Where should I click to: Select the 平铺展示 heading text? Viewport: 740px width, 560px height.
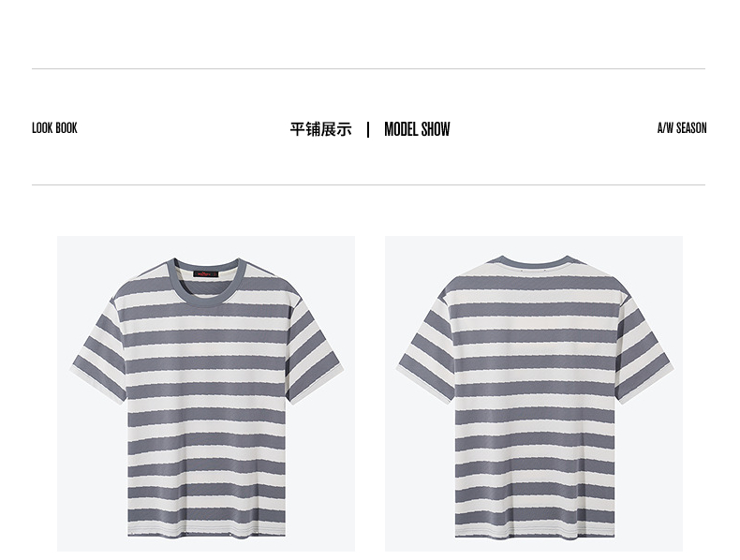321,129
